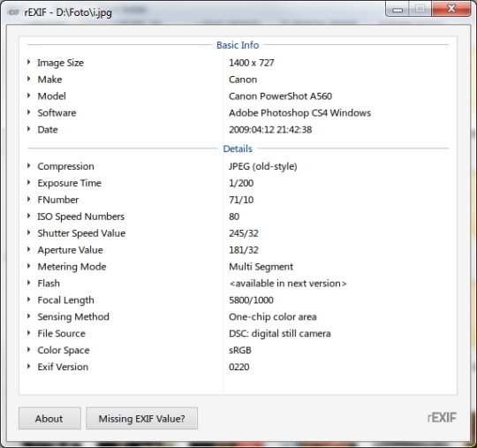The height and width of the screenshot is (448, 477).
Task: Select the Image Size label
Action: click(x=61, y=63)
